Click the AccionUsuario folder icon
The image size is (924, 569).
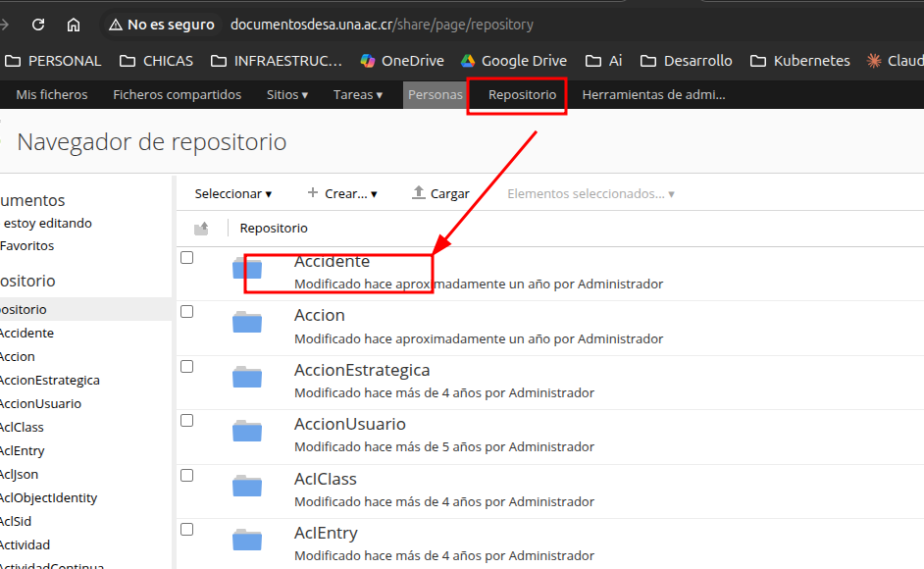(x=247, y=432)
